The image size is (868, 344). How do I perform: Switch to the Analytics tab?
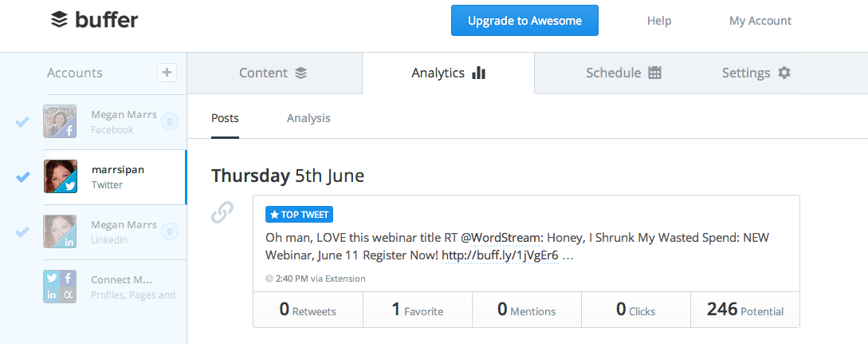pyautogui.click(x=449, y=73)
